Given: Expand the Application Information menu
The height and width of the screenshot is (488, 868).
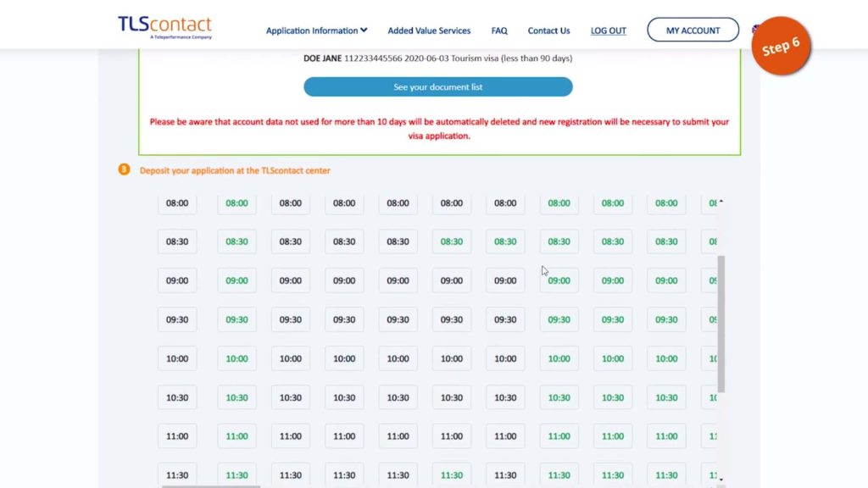Looking at the screenshot, I should pos(312,30).
